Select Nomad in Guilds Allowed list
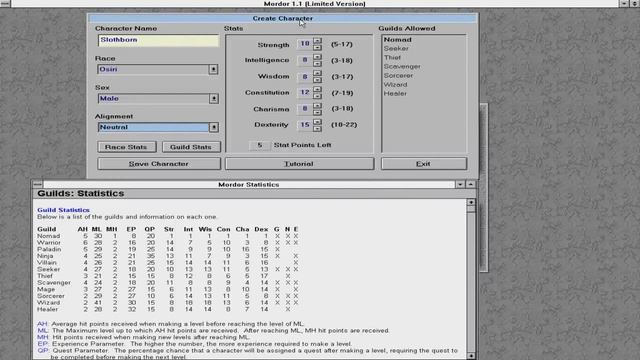Viewport: 640px width, 360px height. (x=398, y=40)
